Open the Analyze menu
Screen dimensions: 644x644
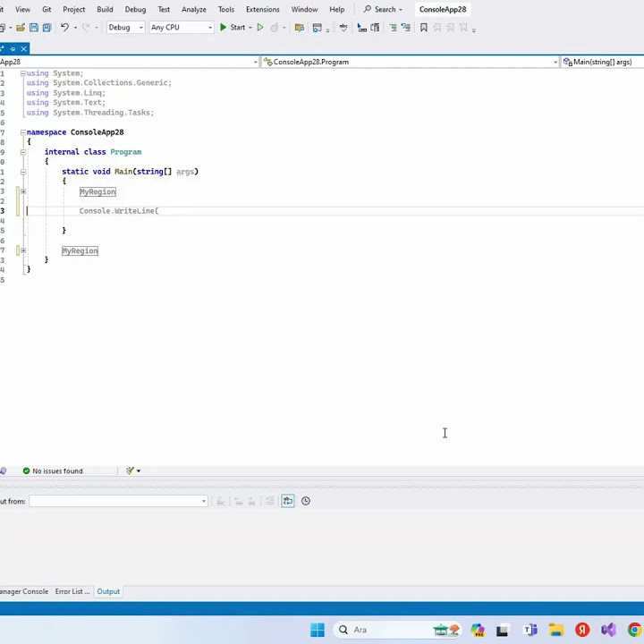[x=194, y=9]
